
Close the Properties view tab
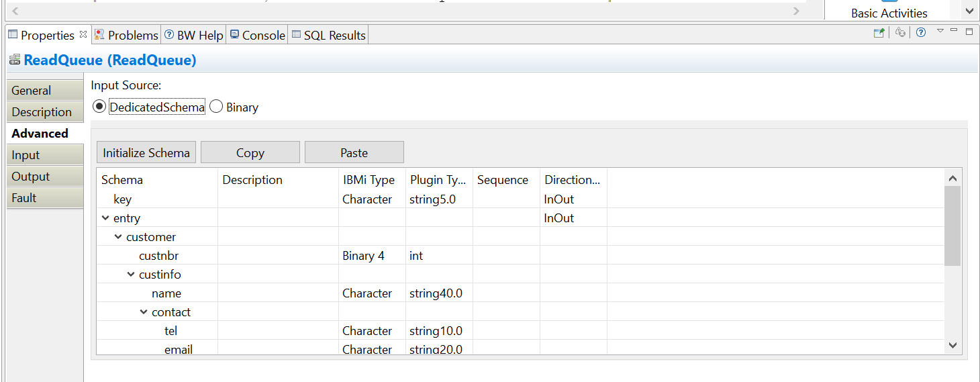83,34
